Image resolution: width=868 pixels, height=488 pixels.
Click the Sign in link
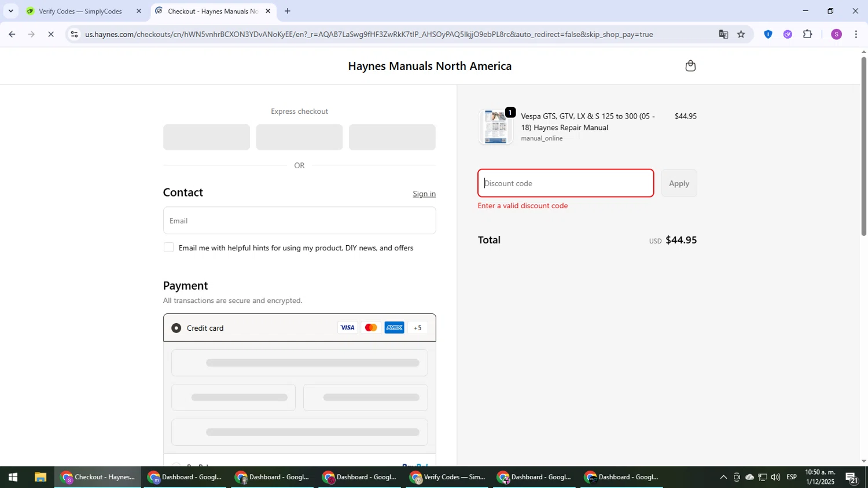(424, 194)
